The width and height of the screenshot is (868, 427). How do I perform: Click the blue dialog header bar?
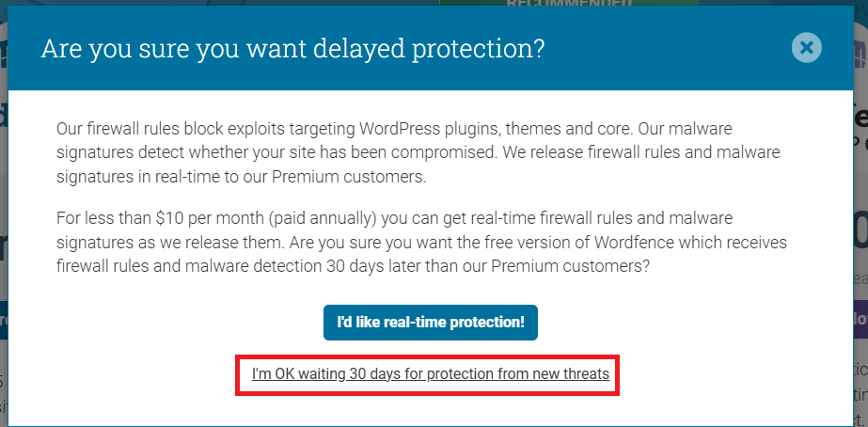coord(430,48)
